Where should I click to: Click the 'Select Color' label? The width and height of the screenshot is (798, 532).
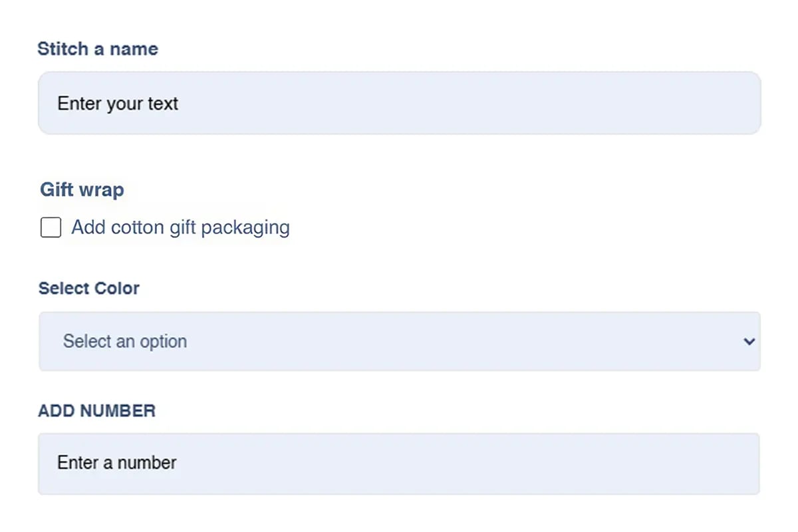pos(89,288)
